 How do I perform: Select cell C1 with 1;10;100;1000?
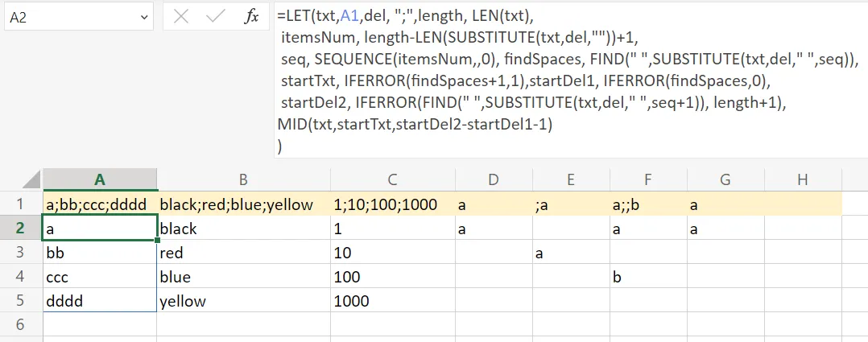pyautogui.click(x=391, y=204)
